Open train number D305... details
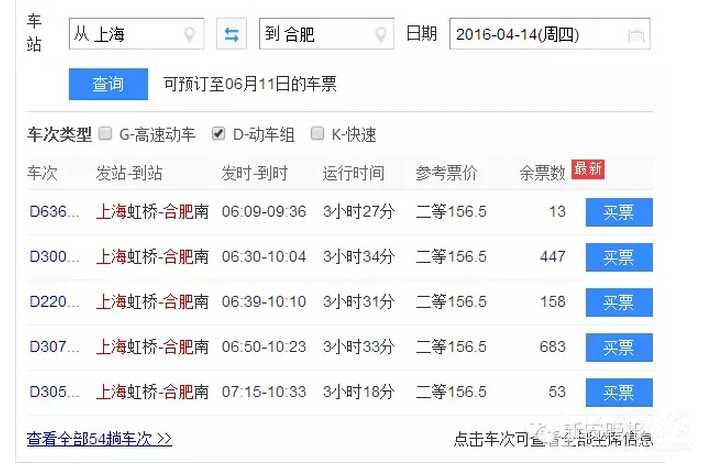Image resolution: width=702 pixels, height=464 pixels. click(54, 392)
